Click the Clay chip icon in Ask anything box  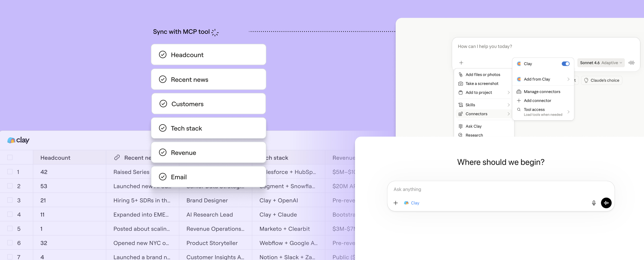click(x=406, y=203)
